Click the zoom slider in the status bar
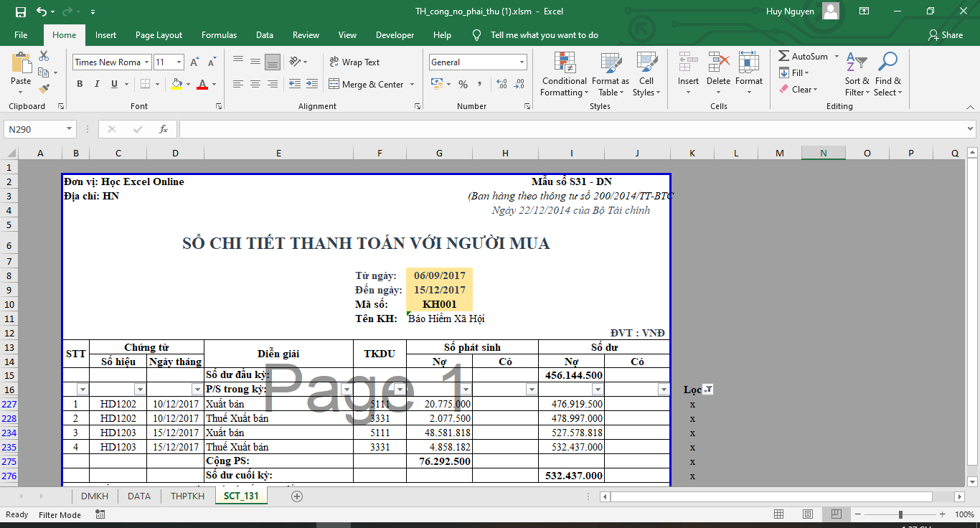 900,514
